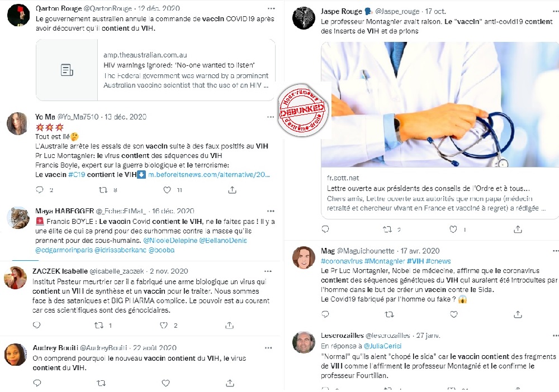Reply to the Audrey Bouiti tweet
The height and width of the screenshot is (392, 559).
point(37,383)
